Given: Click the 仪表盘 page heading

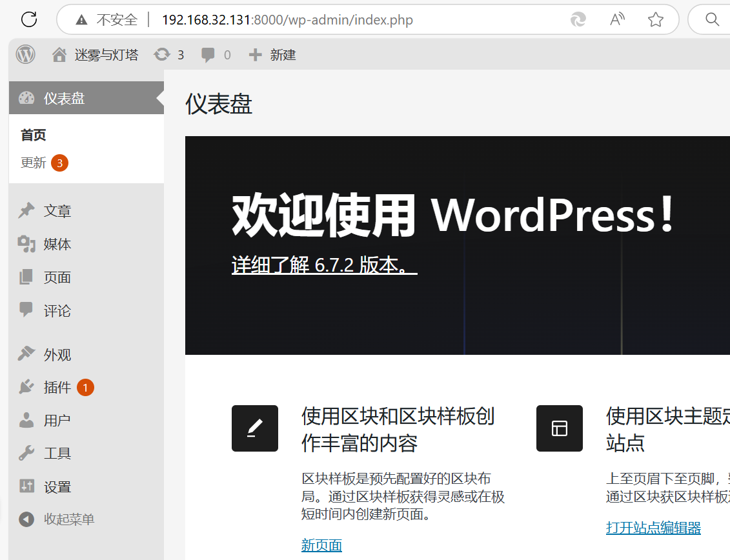Looking at the screenshot, I should 219,103.
